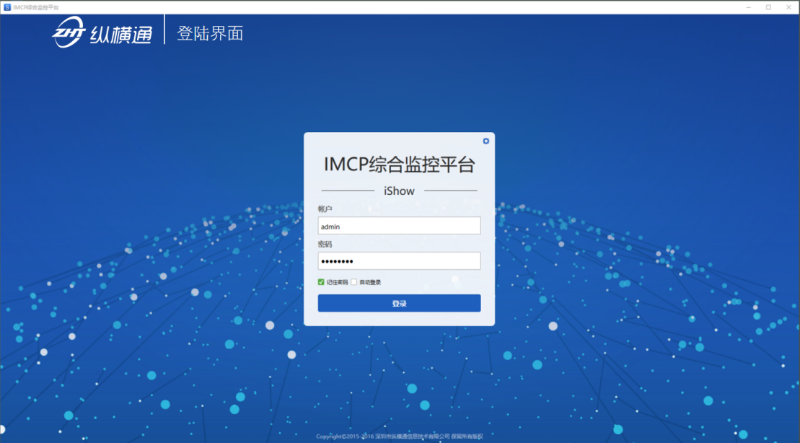Maximize the IMCP window
Viewport: 800px width, 443px height.
click(x=768, y=6)
